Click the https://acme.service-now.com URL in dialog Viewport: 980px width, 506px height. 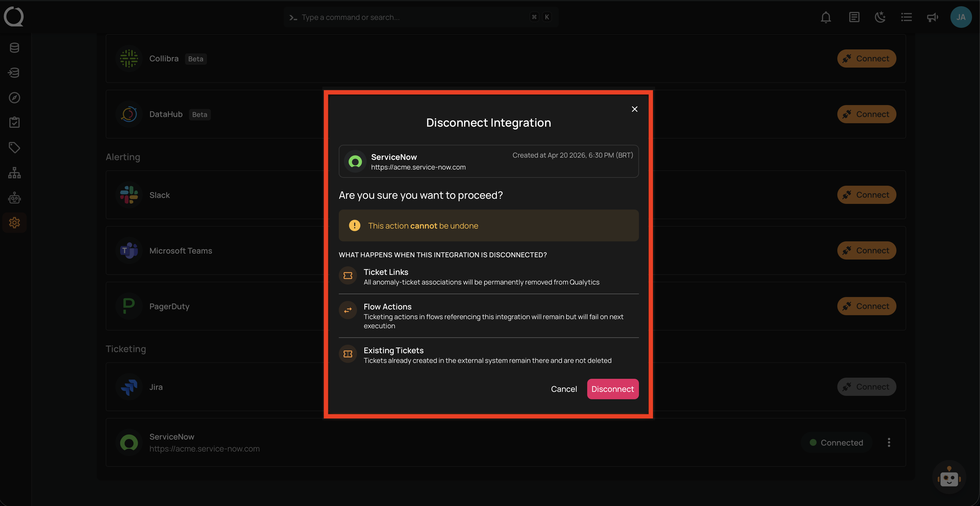tap(418, 167)
